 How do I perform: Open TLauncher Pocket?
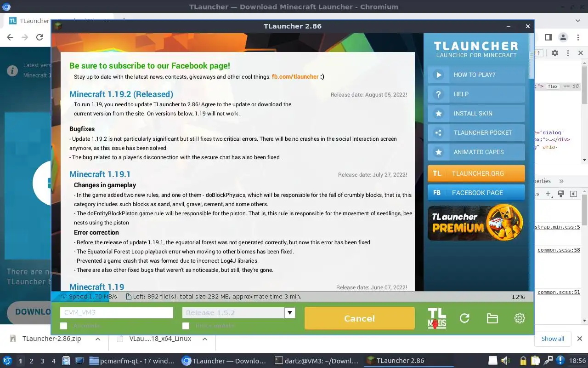[x=476, y=133]
